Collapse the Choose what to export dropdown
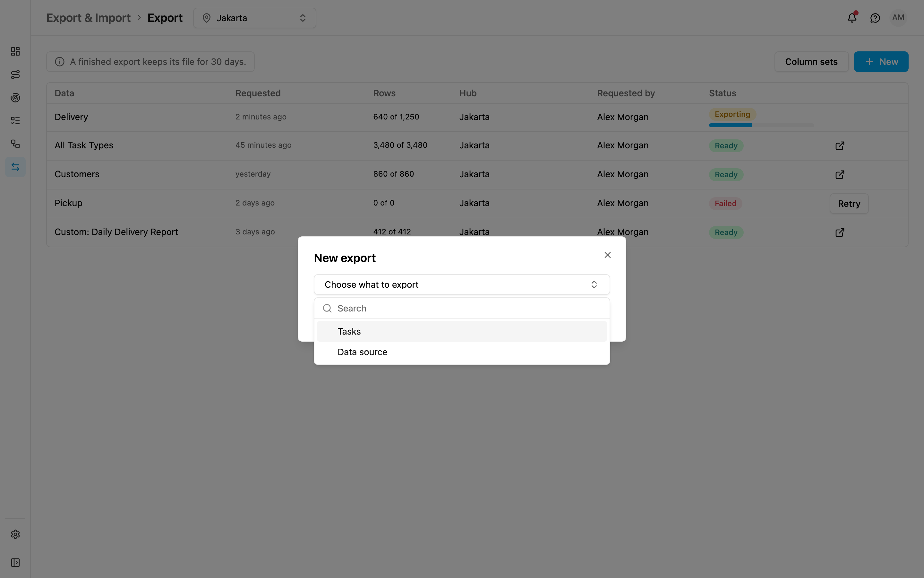Viewport: 924px width, 578px height. tap(462, 285)
